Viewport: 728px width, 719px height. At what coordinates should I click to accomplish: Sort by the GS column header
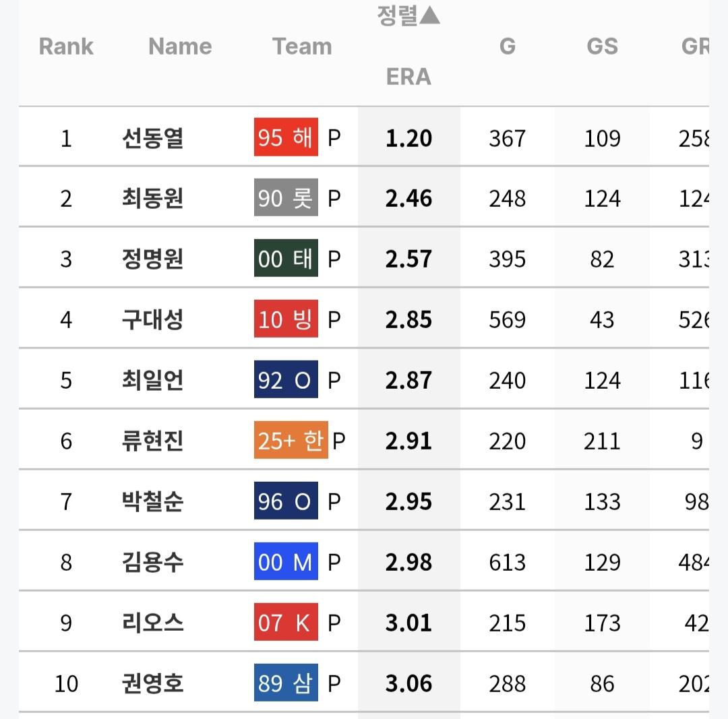(602, 46)
